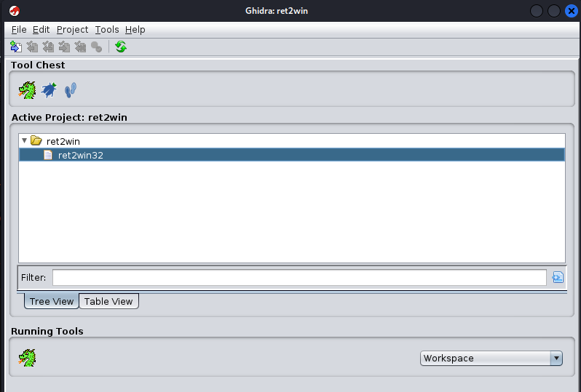Click the running CodeBrowser dragon icon

click(27, 358)
